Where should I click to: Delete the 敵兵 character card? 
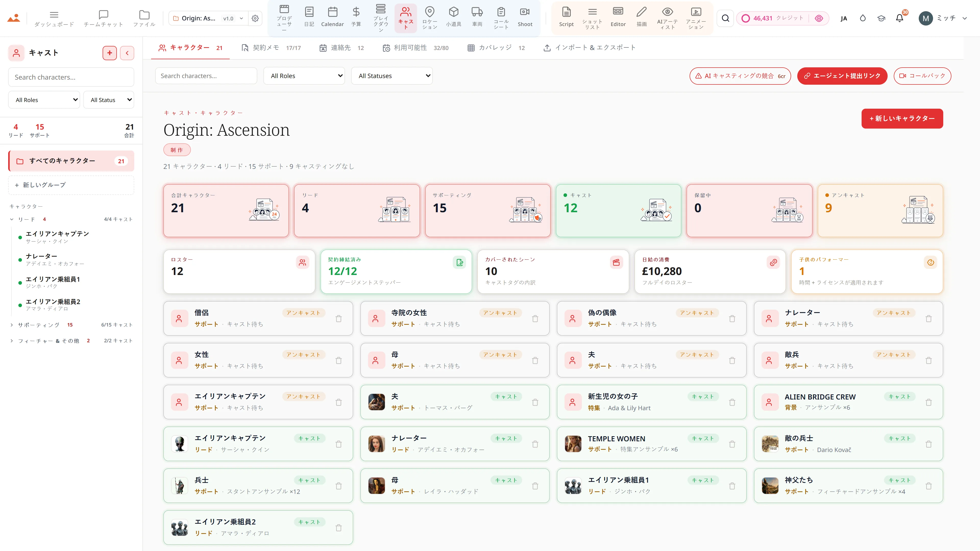(929, 360)
